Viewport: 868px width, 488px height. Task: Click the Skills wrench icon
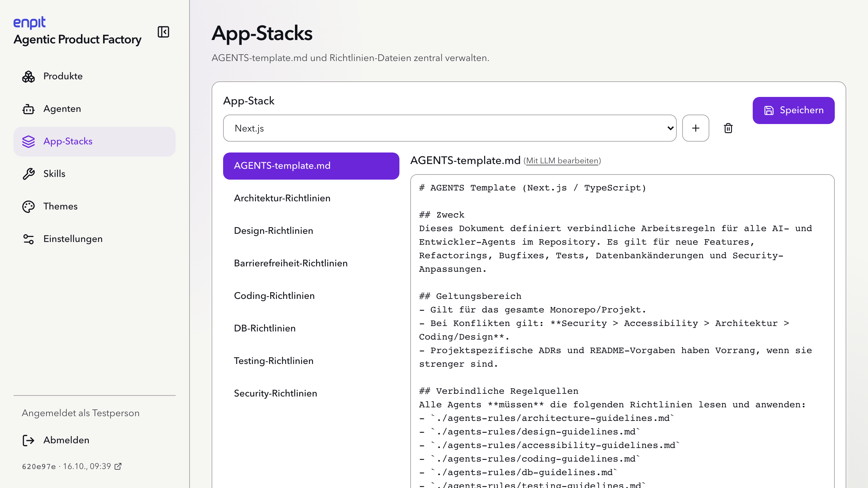(28, 174)
